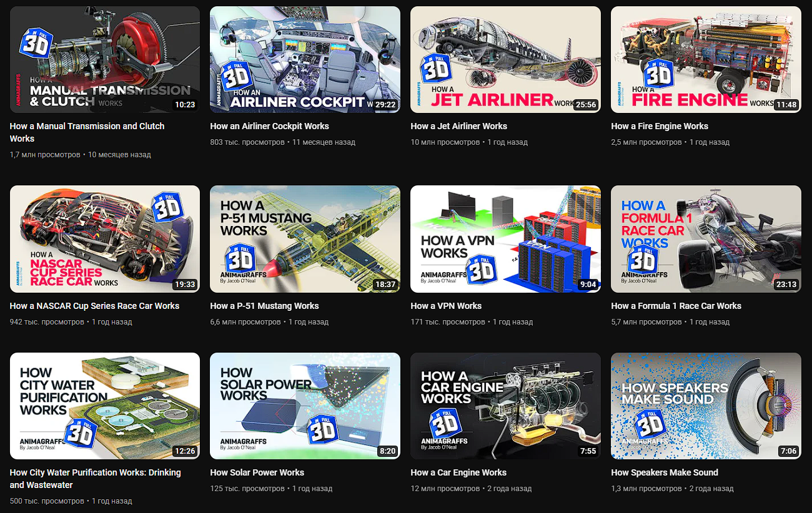Select the 12:26 duration label
812x513 pixels.
(x=185, y=451)
